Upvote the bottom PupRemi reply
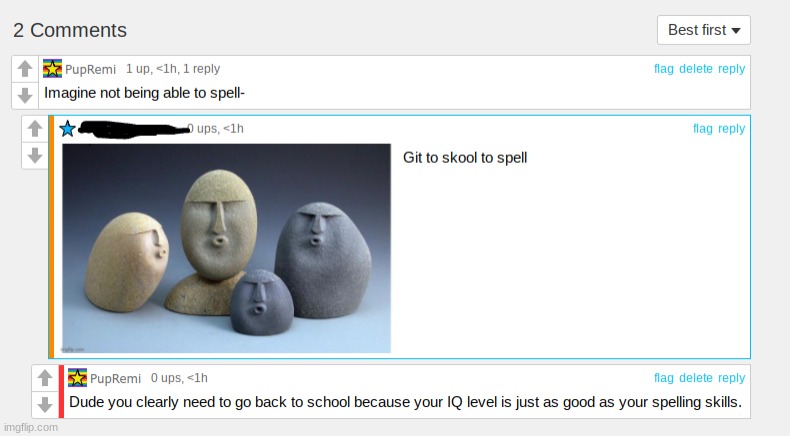 point(45,378)
